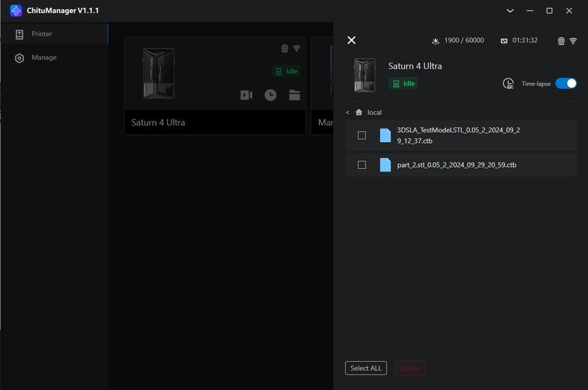Click the time-lapse clock icon in panel
This screenshot has height=390, width=588.
point(508,84)
